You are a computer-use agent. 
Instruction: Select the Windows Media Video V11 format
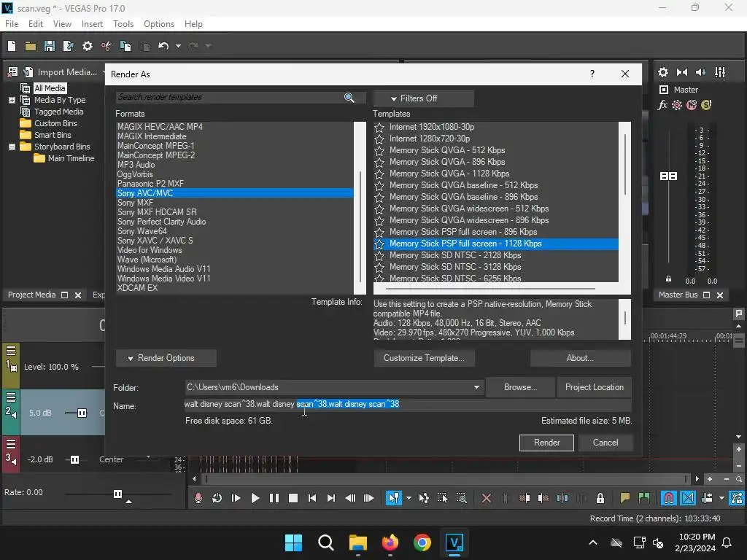point(164,279)
